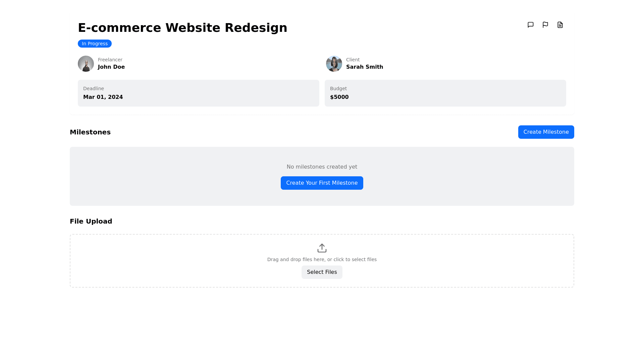The height and width of the screenshot is (362, 644).
Task: Open the chat message icon
Action: tap(530, 25)
